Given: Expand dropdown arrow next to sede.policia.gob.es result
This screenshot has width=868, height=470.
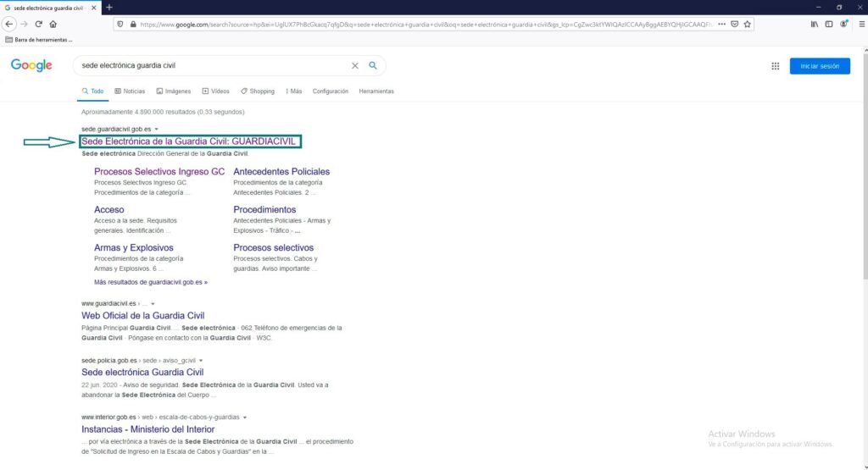Looking at the screenshot, I should pos(201,361).
